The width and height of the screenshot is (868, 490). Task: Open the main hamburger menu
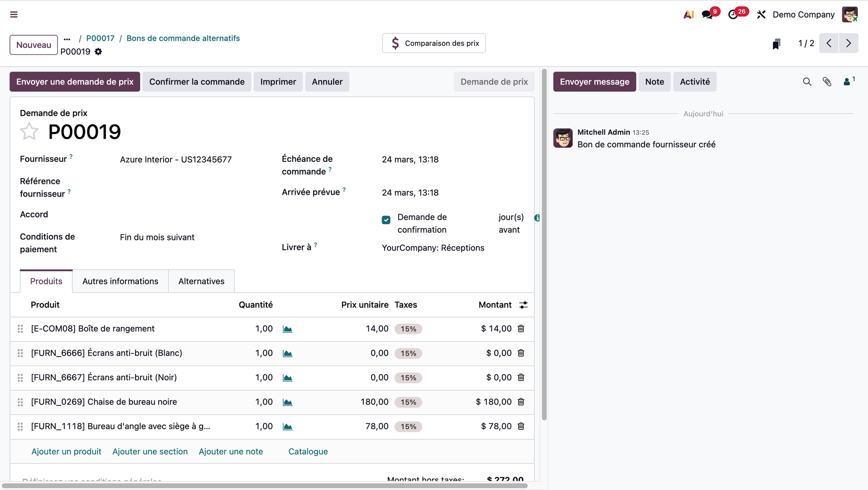pyautogui.click(x=14, y=14)
